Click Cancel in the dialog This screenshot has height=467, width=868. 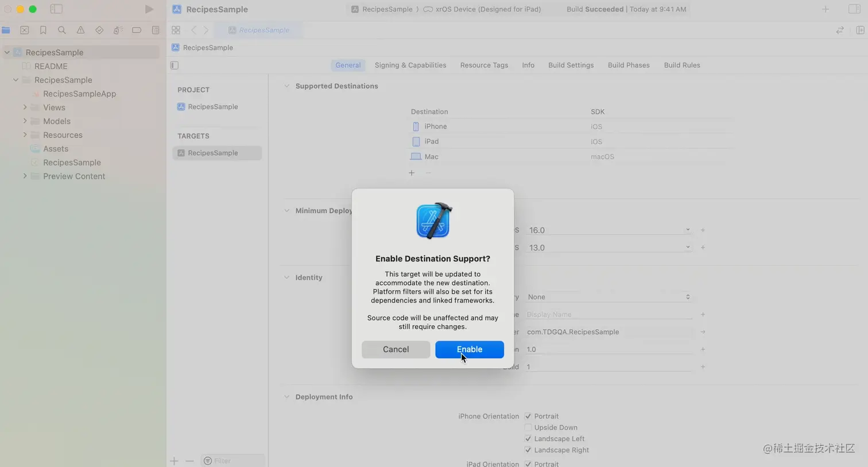click(x=396, y=349)
